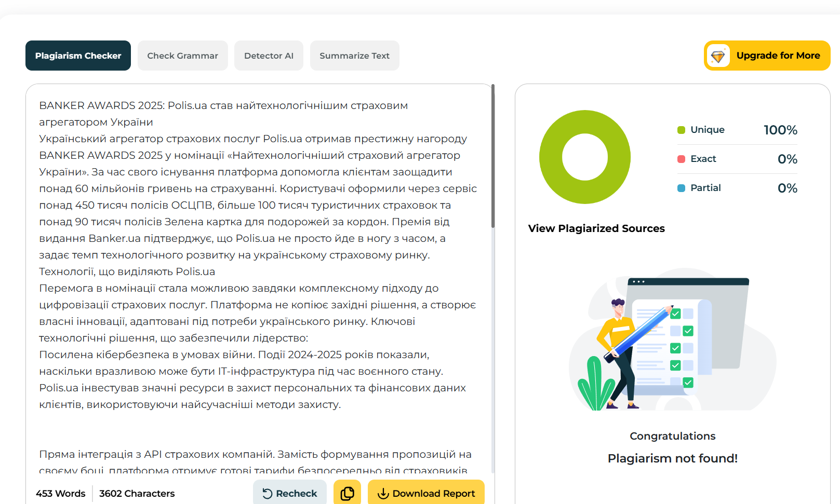Select the Detector AI tab
The image size is (840, 504).
click(x=269, y=56)
